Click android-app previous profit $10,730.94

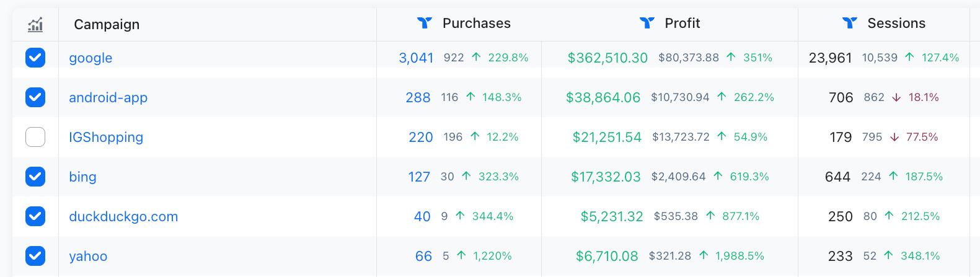click(x=680, y=97)
